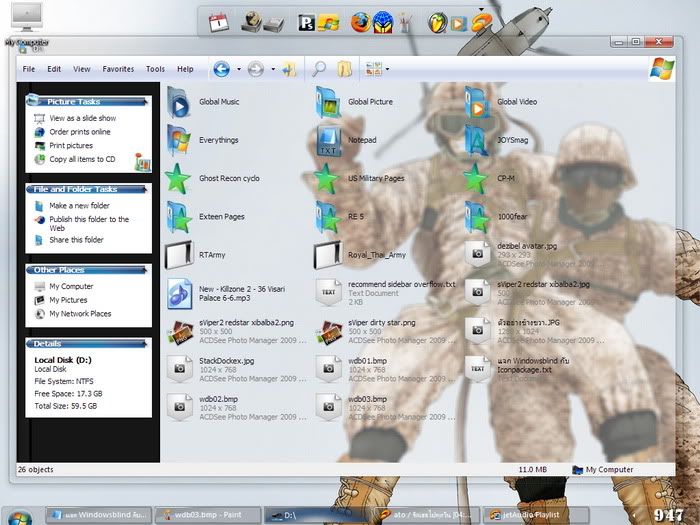This screenshot has height=525, width=700.
Task: Select recommend sidebar overflow.txt file
Action: point(386,293)
